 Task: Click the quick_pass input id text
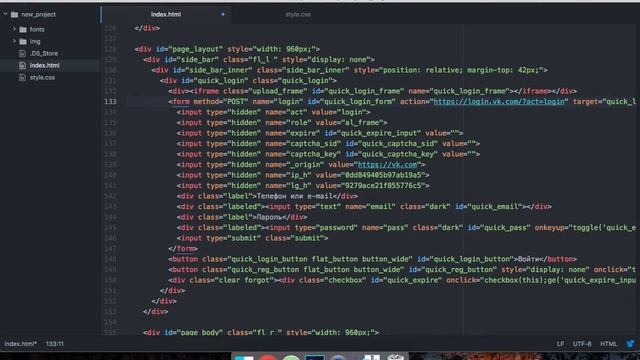507,228
